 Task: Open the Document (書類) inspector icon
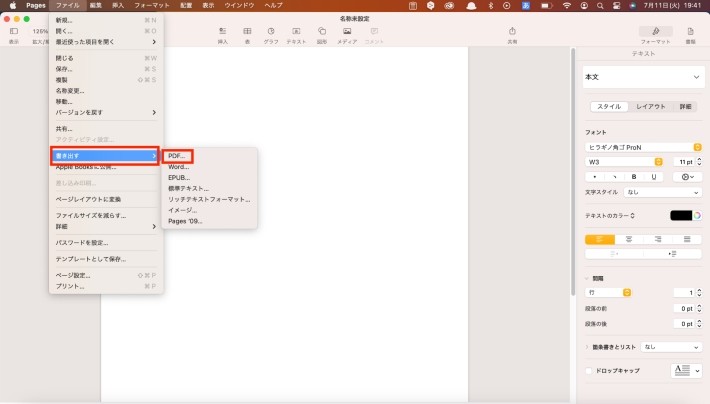[x=691, y=31]
